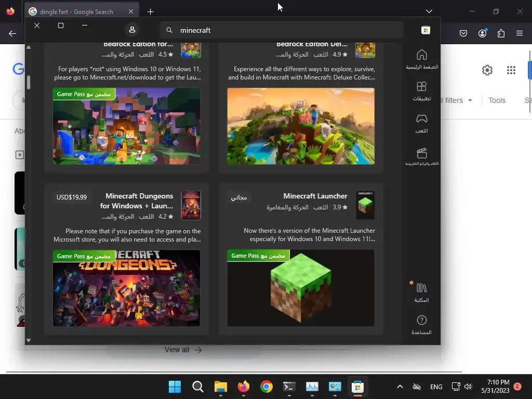Open Firefox Pocket save icon
The height and width of the screenshot is (399, 532).
(463, 33)
